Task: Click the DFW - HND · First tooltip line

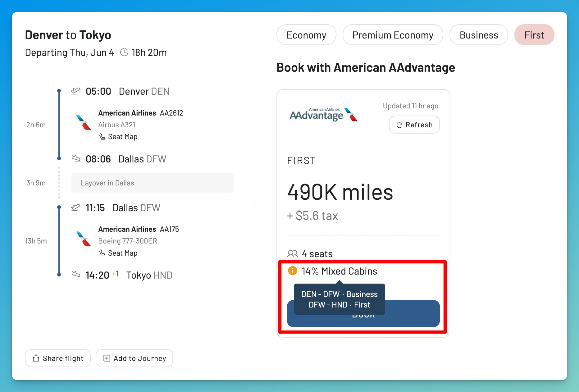Action: click(x=340, y=305)
